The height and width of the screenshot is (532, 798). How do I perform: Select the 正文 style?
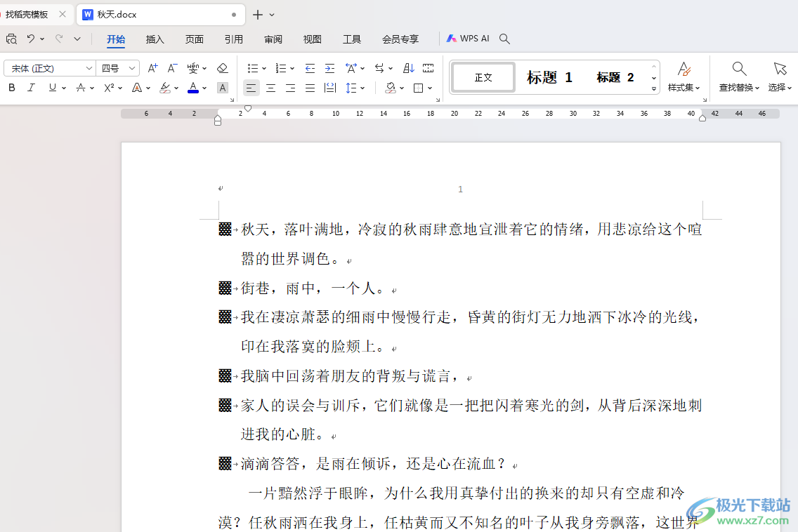tap(483, 77)
